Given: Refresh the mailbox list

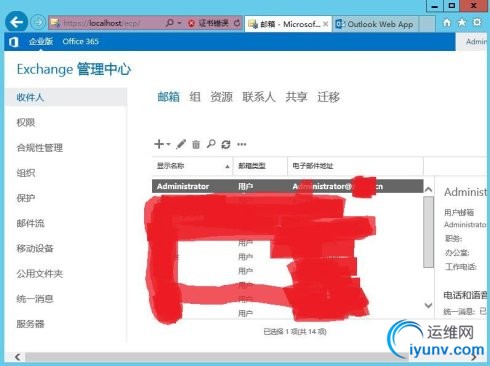Looking at the screenshot, I should (226, 144).
